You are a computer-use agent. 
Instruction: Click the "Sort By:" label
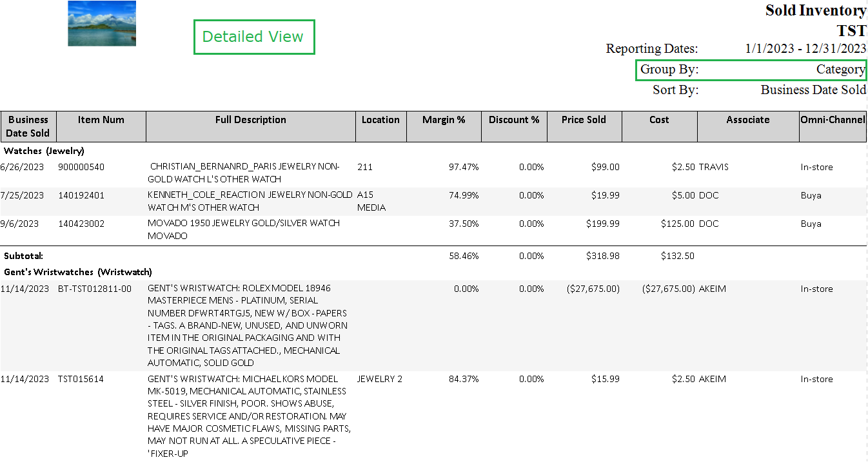click(675, 90)
